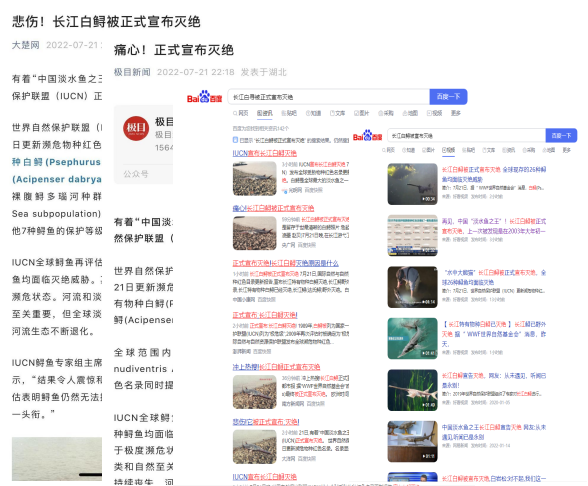Screen dimensions: 588x486
Task: Open 知道 tab on video results page
Action: click(408, 150)
